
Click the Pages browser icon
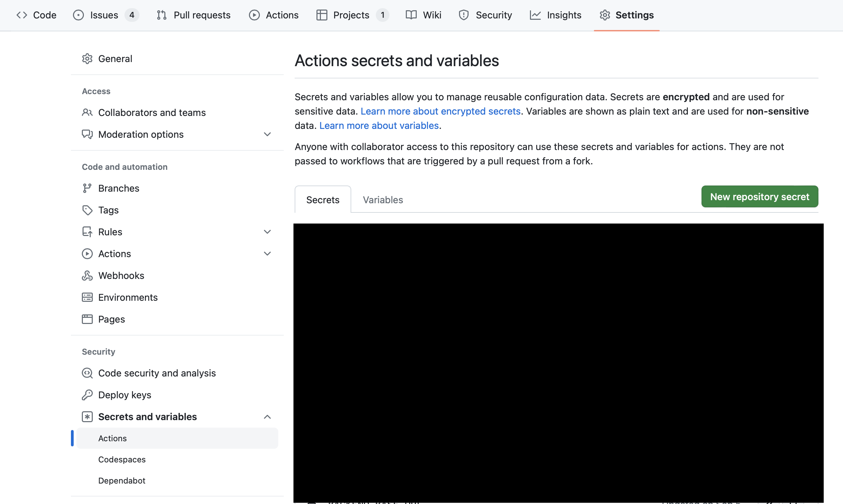pyautogui.click(x=87, y=319)
